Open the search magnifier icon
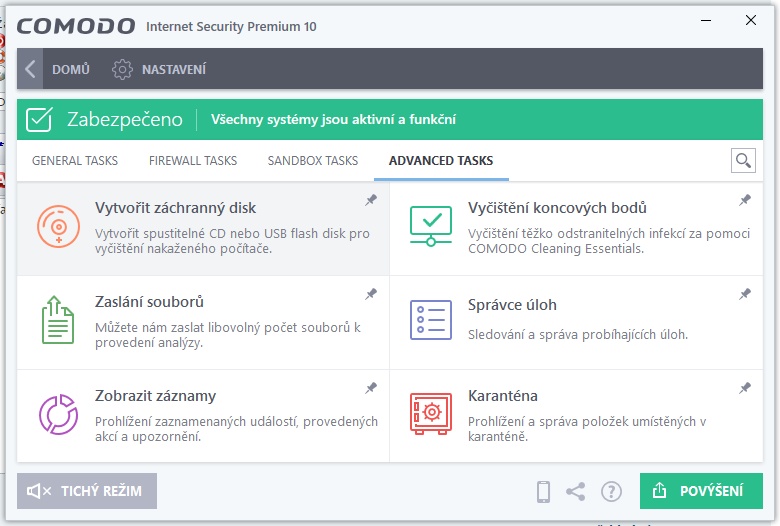 click(742, 160)
